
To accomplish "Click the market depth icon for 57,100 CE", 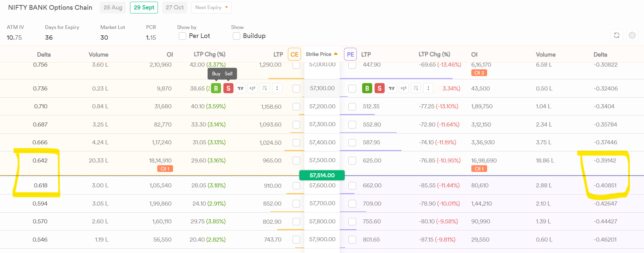I will point(265,88).
